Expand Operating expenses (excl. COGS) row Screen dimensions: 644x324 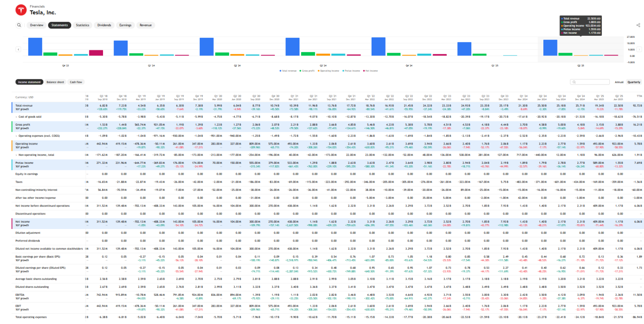(x=17, y=136)
